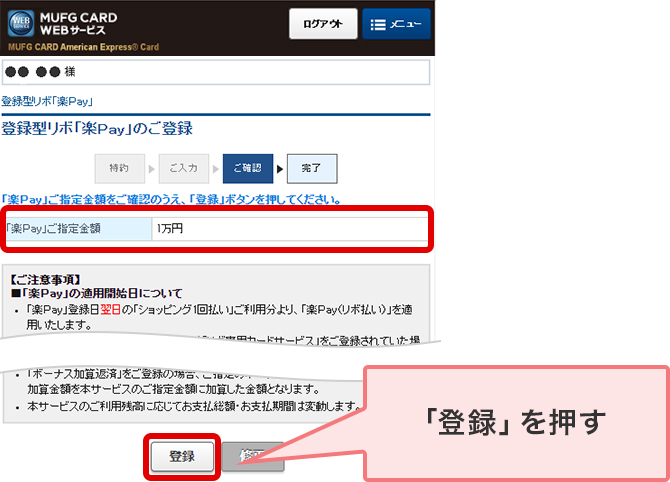The height and width of the screenshot is (482, 670).
Task: Click the MUFG CARD American Express Card text
Action: pyautogui.click(x=83, y=47)
